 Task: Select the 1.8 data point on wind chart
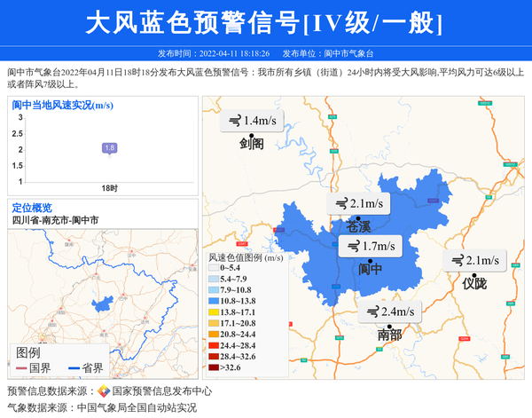tap(109, 148)
